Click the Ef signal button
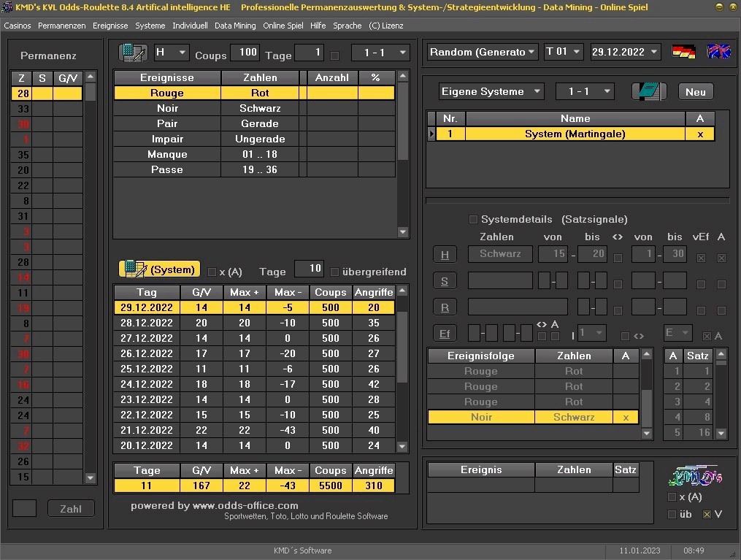Image resolution: width=741 pixels, height=560 pixels. tap(444, 334)
